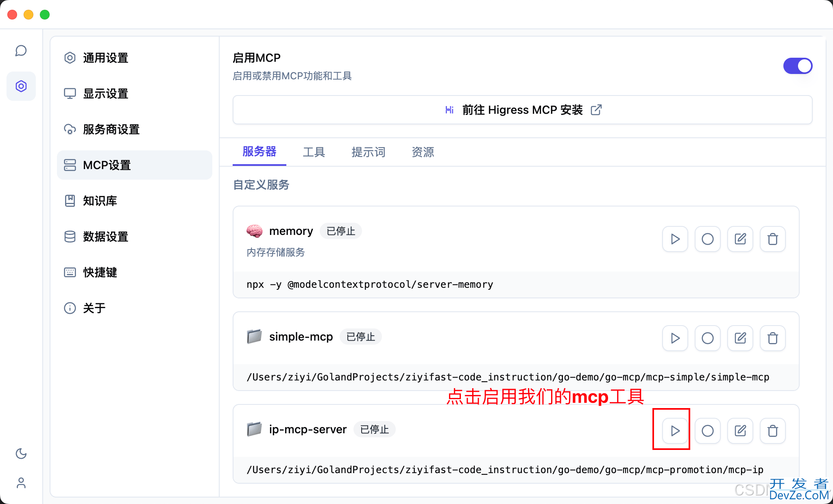Image resolution: width=833 pixels, height=504 pixels.
Task: Click the mcp-simple/simple-mcp path text
Action: 508,377
